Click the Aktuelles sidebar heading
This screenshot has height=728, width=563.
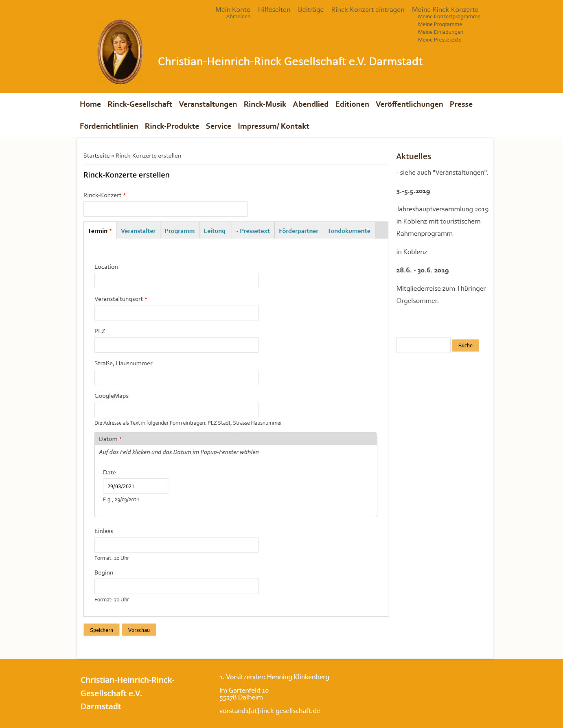pos(414,156)
